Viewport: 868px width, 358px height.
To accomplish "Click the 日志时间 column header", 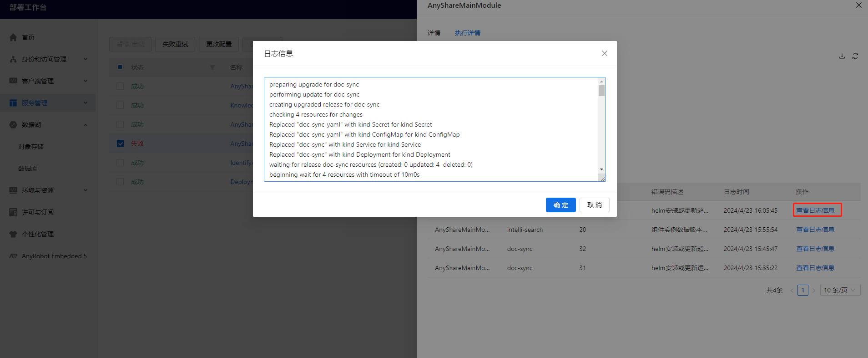I will 737,192.
